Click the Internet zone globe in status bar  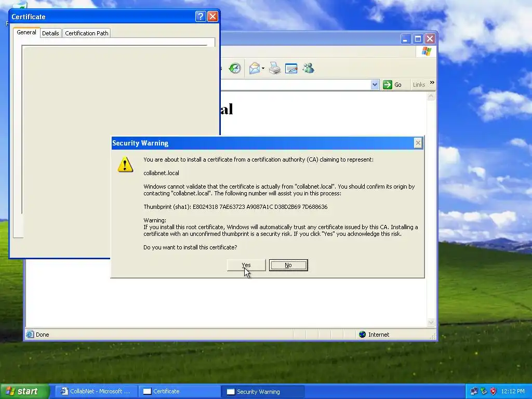coord(362,334)
